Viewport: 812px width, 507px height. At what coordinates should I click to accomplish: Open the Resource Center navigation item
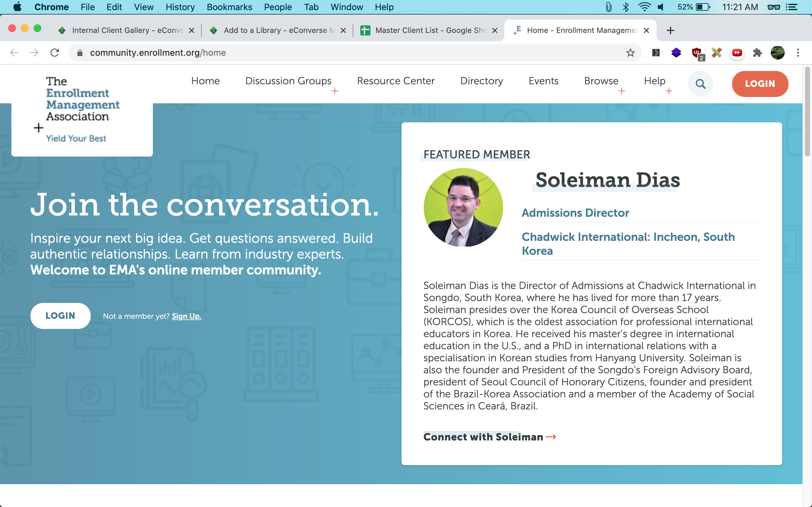click(x=396, y=81)
